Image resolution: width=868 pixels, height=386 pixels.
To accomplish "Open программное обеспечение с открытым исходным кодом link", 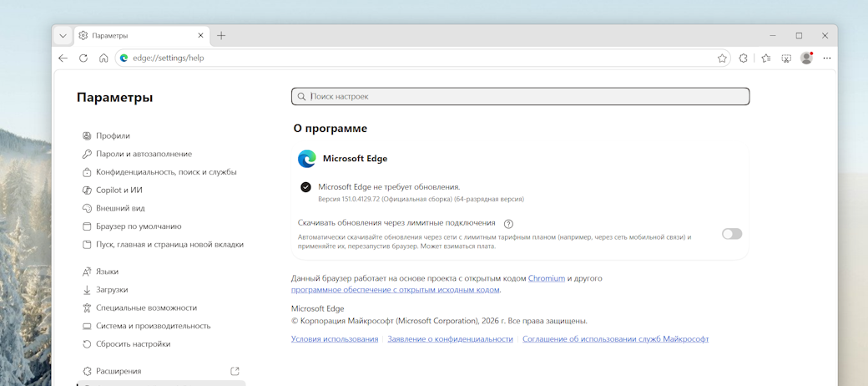I will point(396,290).
